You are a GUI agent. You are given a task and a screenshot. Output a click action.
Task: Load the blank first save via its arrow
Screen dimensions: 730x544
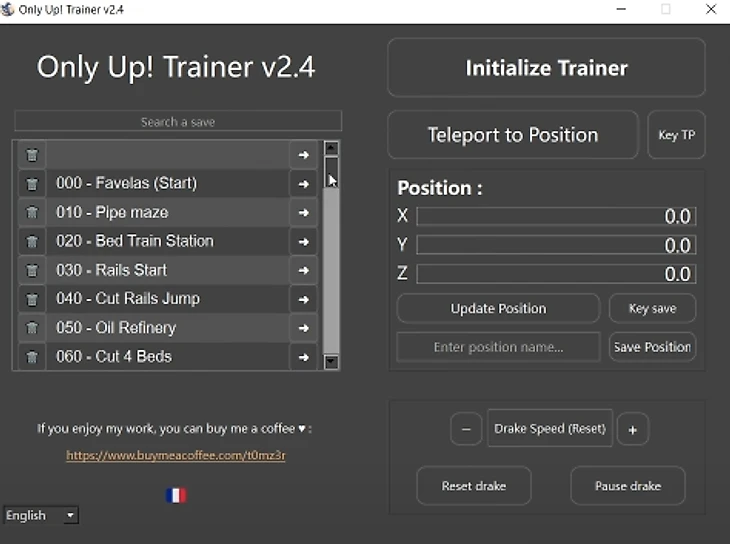click(x=304, y=155)
